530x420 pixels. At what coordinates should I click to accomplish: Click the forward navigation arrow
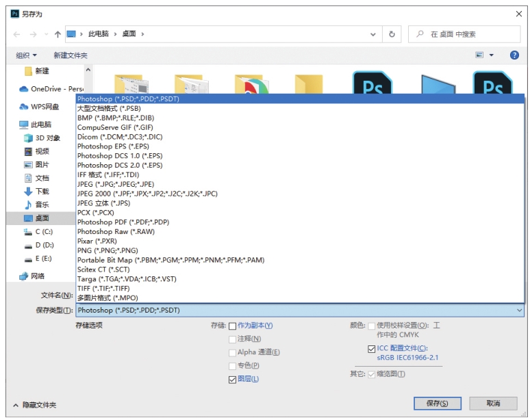point(33,34)
